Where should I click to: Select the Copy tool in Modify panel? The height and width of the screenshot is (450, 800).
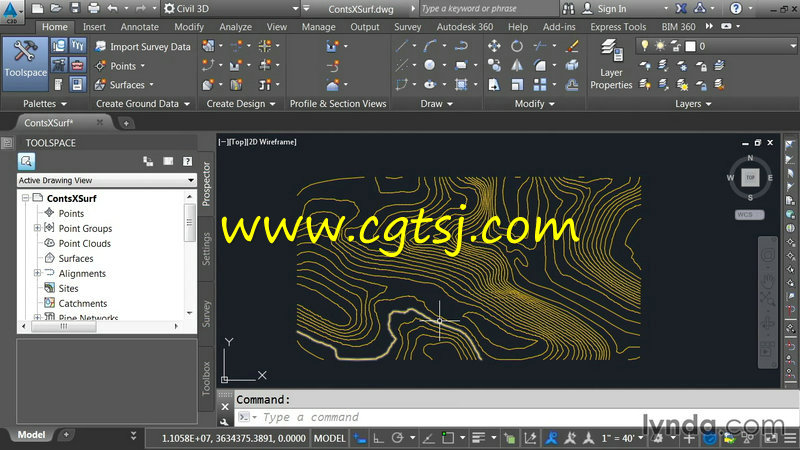(x=494, y=65)
